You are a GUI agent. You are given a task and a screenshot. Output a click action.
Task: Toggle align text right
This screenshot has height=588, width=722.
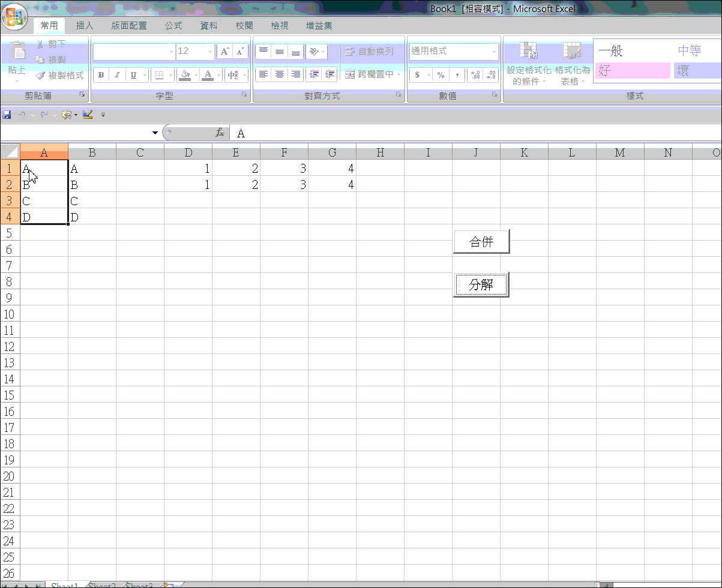click(x=295, y=74)
